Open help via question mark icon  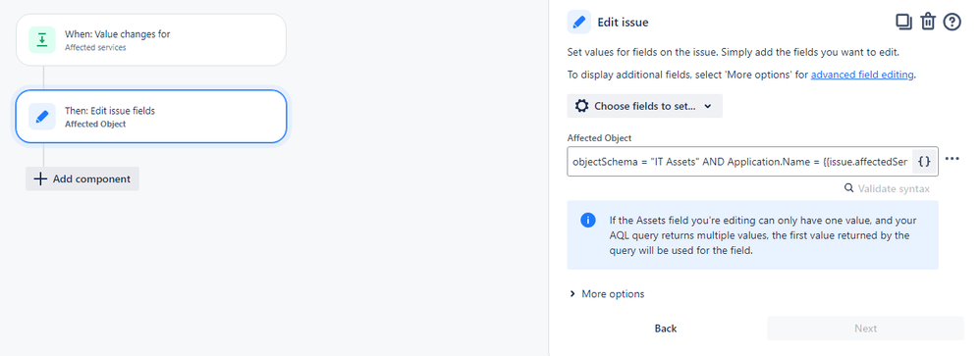[x=952, y=22]
